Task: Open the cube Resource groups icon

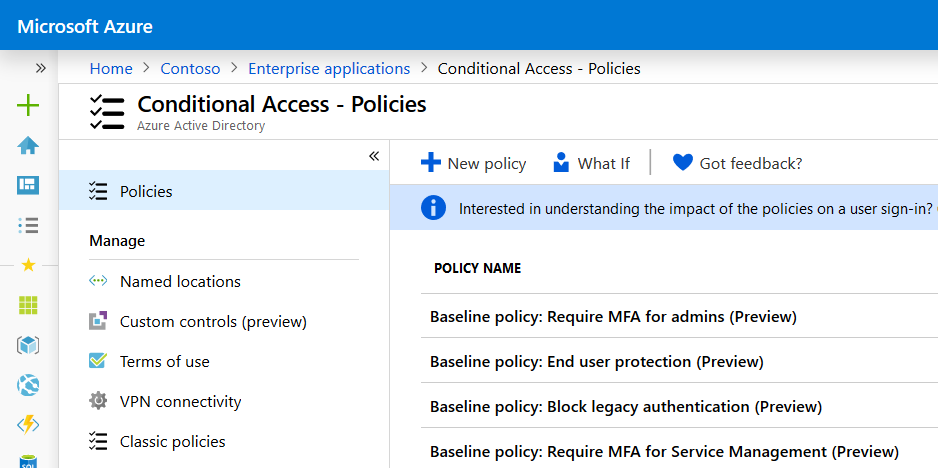Action: 28,345
